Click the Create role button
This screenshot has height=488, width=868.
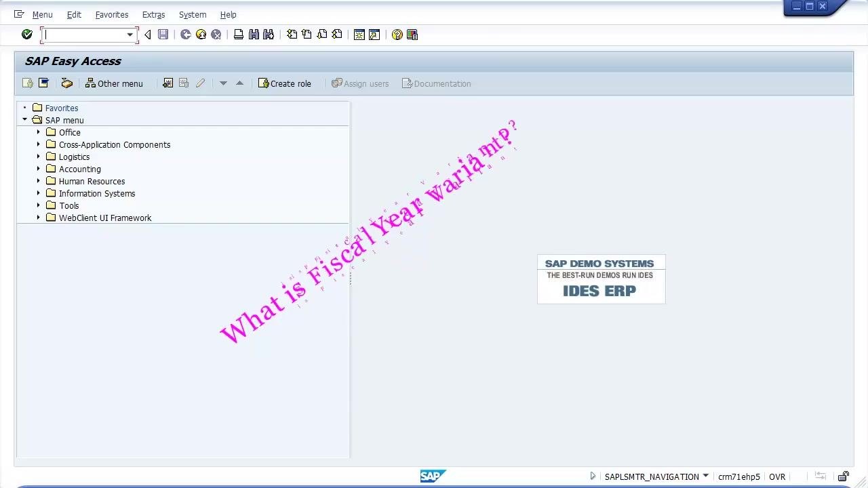pyautogui.click(x=285, y=83)
